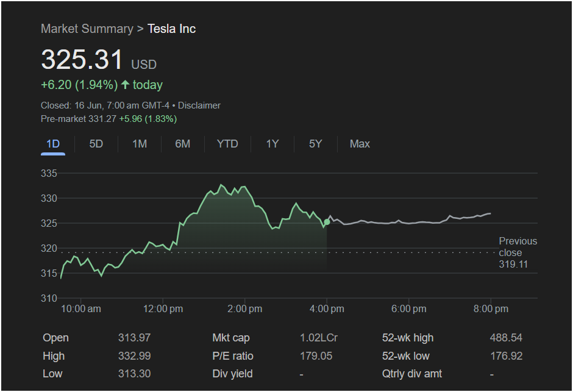Switch chart to the 1Y tab

click(272, 144)
